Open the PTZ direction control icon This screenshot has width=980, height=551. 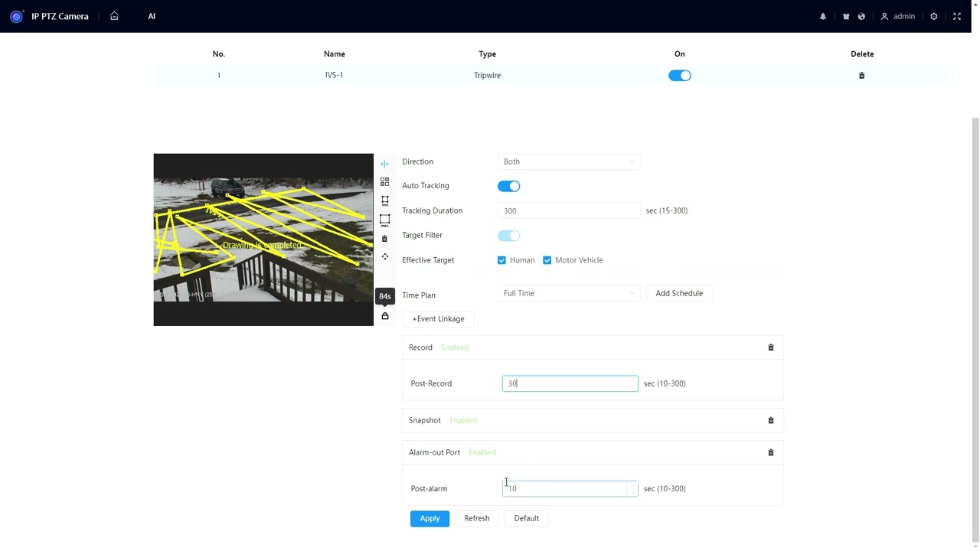384,257
